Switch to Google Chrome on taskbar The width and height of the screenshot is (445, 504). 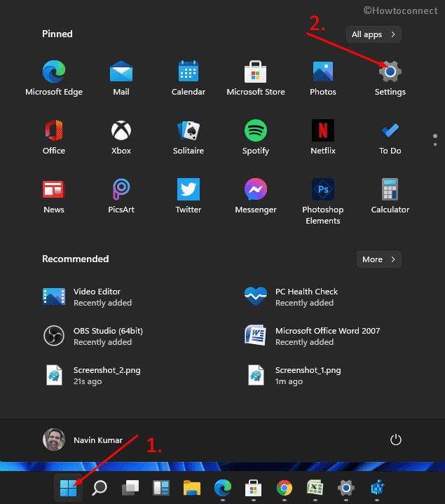coord(285,488)
